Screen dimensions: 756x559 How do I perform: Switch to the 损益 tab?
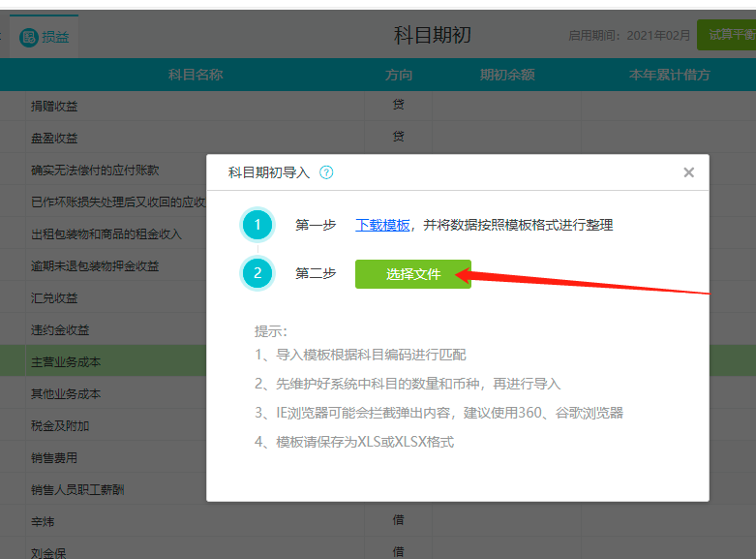pyautogui.click(x=45, y=37)
